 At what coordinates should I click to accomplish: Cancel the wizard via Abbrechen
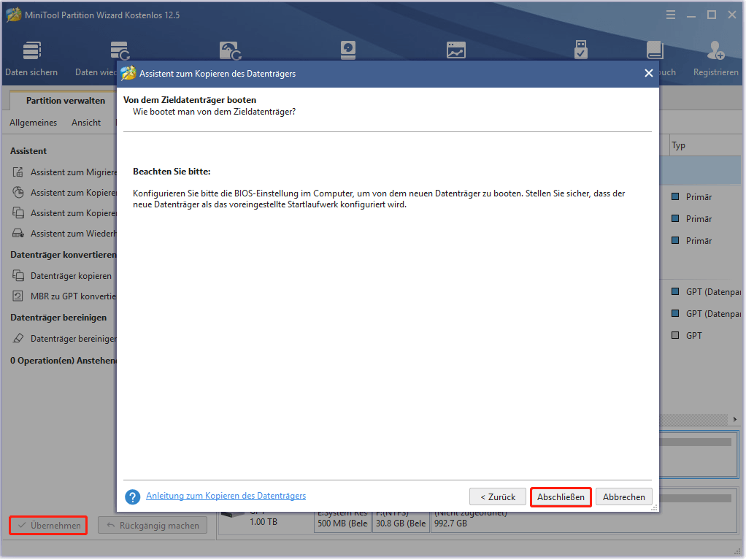click(x=623, y=496)
